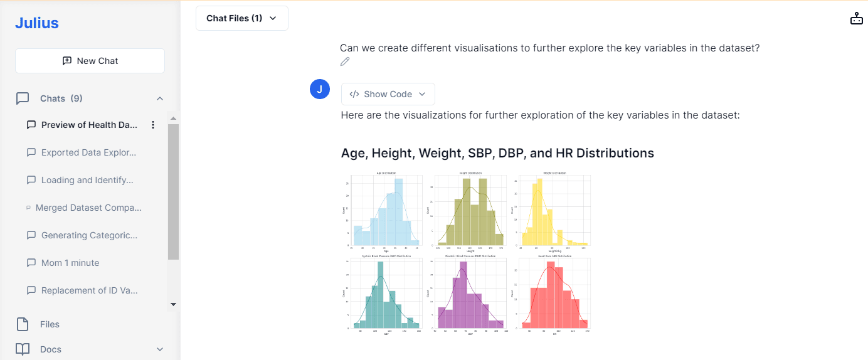Open the Chat Files (1) dropdown

(x=242, y=18)
